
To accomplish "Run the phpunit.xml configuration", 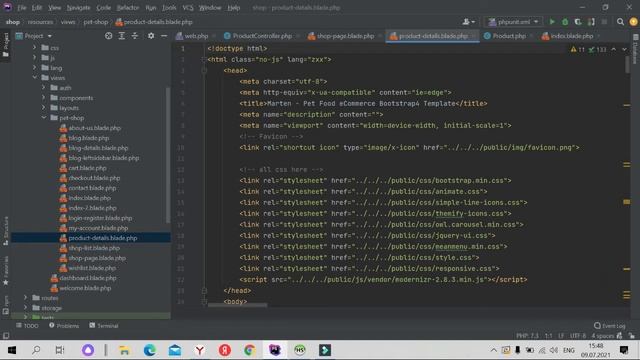I will tap(552, 22).
